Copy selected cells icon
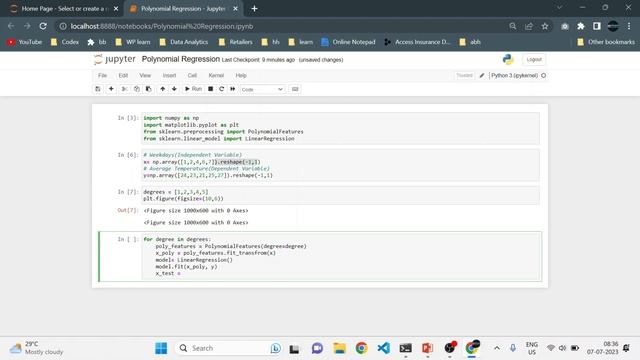The image size is (640, 360). pyautogui.click(x=137, y=89)
